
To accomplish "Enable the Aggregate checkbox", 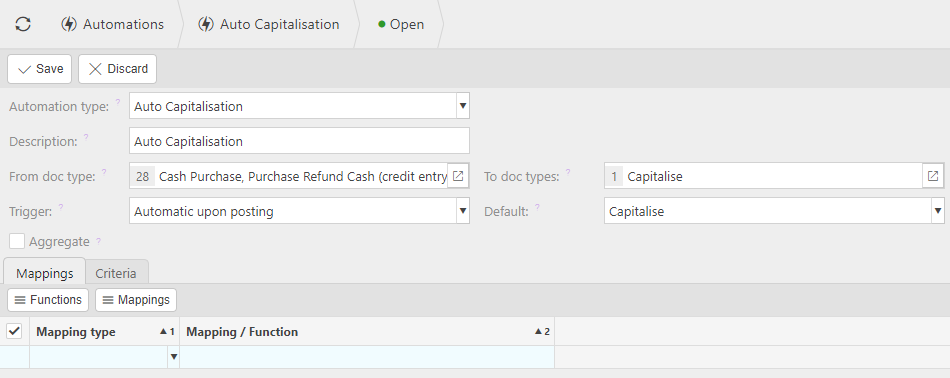I will click(x=17, y=241).
